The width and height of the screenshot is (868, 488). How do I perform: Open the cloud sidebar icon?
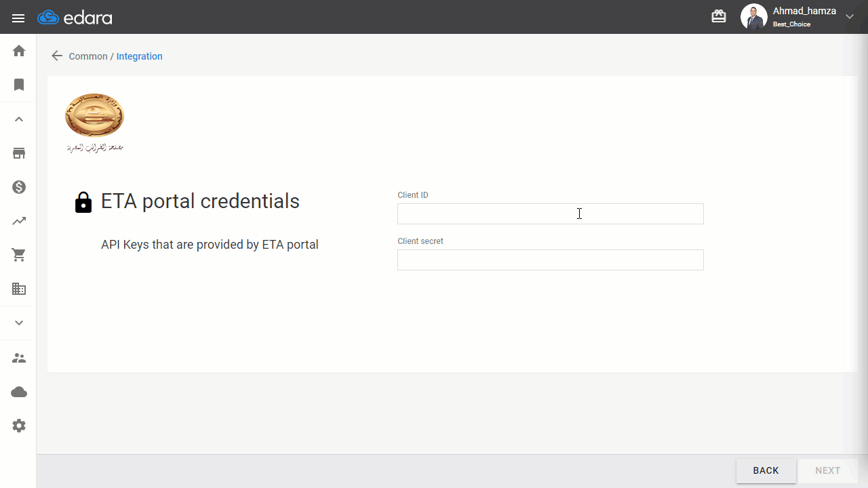[19, 392]
